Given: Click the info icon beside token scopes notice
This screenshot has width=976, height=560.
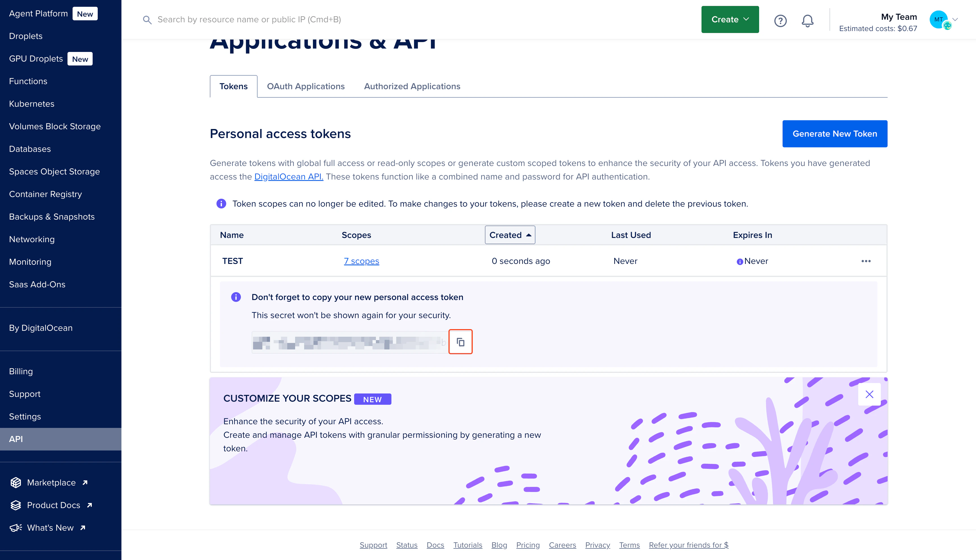Looking at the screenshot, I should tap(221, 204).
